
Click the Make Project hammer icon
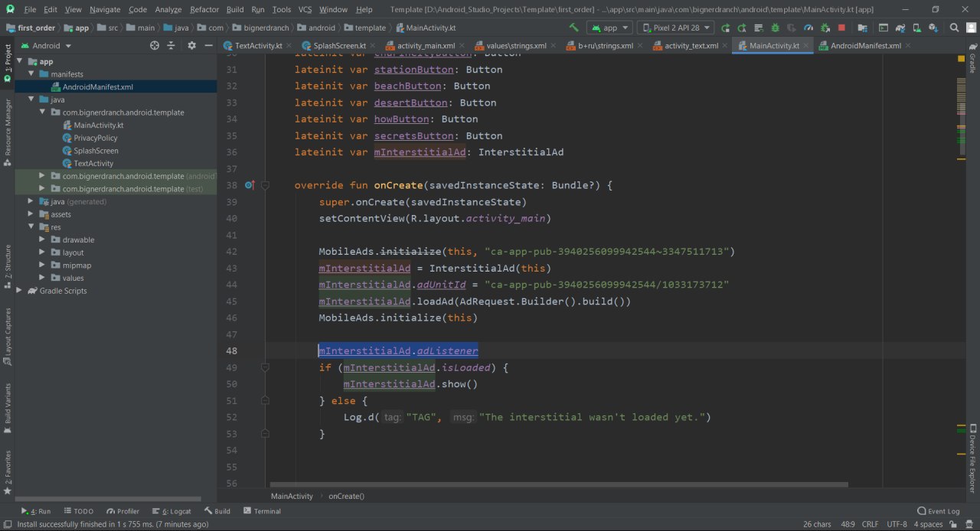click(x=573, y=28)
